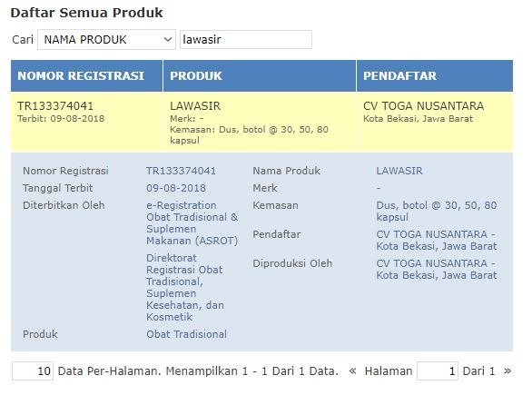Viewport: 532px width, 395px height.
Task: Click the Kemasan text in the yellow row
Action: 249,134
